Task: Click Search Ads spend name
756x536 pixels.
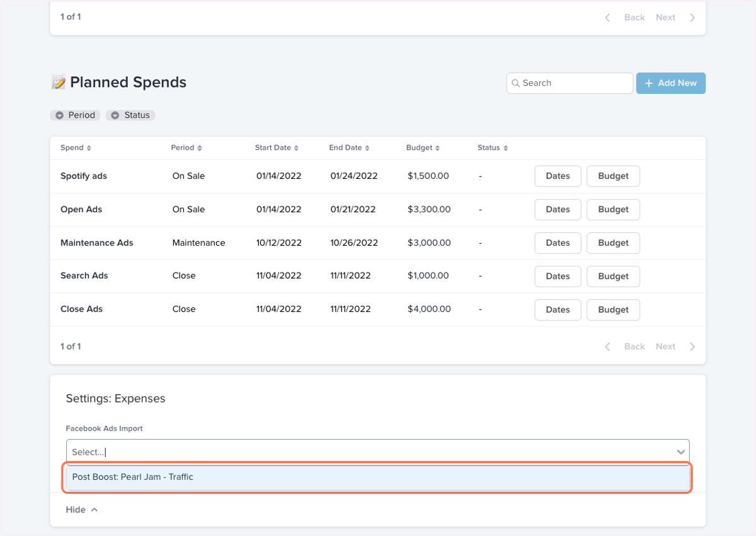Action: pyautogui.click(x=84, y=276)
